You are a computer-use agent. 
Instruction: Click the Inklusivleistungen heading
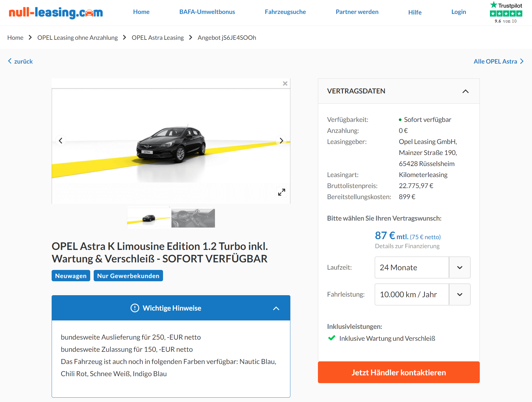(x=354, y=327)
